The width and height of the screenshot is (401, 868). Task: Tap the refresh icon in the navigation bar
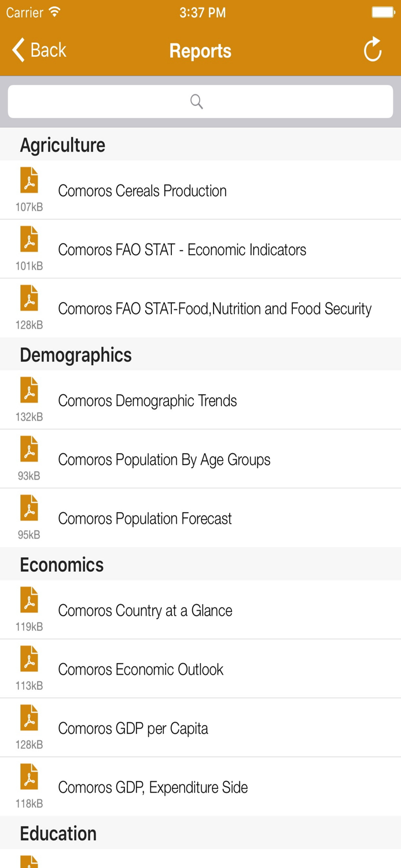373,50
